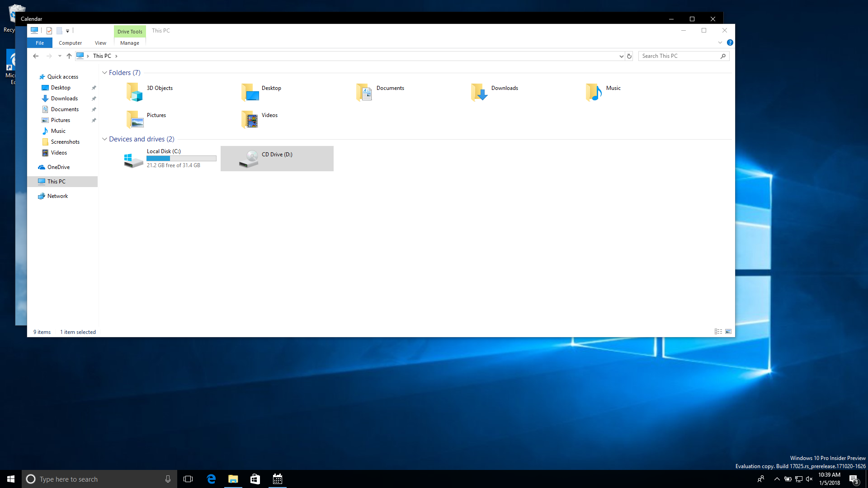Click the Search This PC field
The width and height of the screenshot is (868, 488).
pyautogui.click(x=678, y=56)
